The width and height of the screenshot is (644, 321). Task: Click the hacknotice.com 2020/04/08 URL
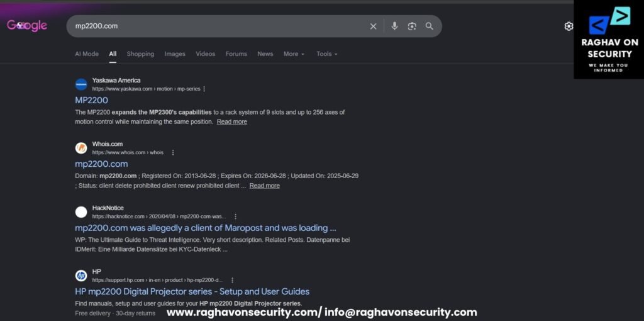coord(159,216)
